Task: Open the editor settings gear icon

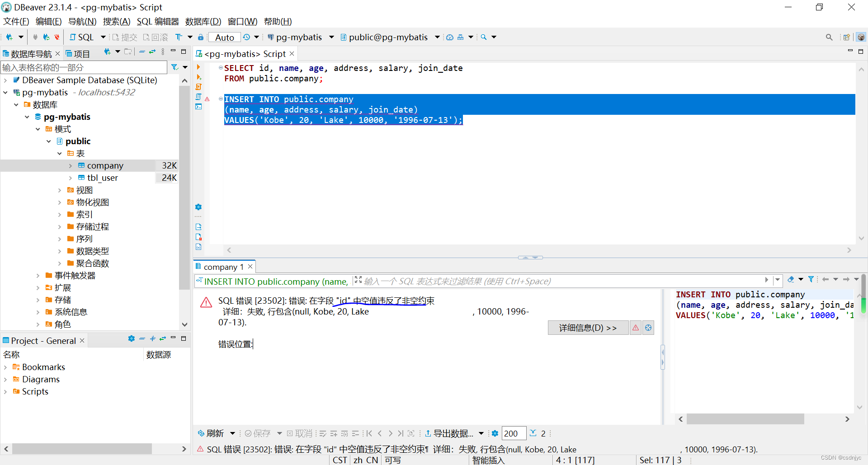Action: (x=198, y=207)
